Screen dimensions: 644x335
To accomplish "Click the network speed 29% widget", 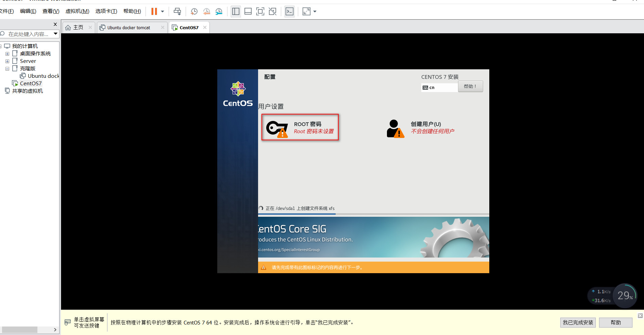I will click(625, 296).
